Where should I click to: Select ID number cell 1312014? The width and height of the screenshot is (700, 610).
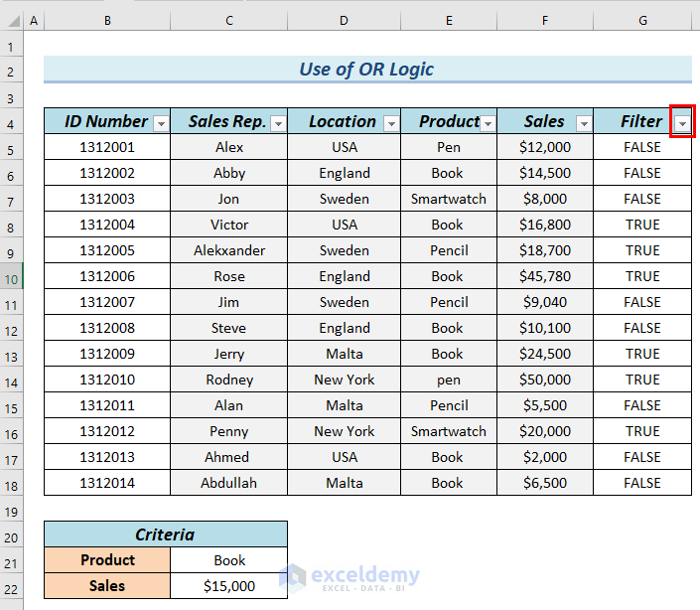click(106, 483)
